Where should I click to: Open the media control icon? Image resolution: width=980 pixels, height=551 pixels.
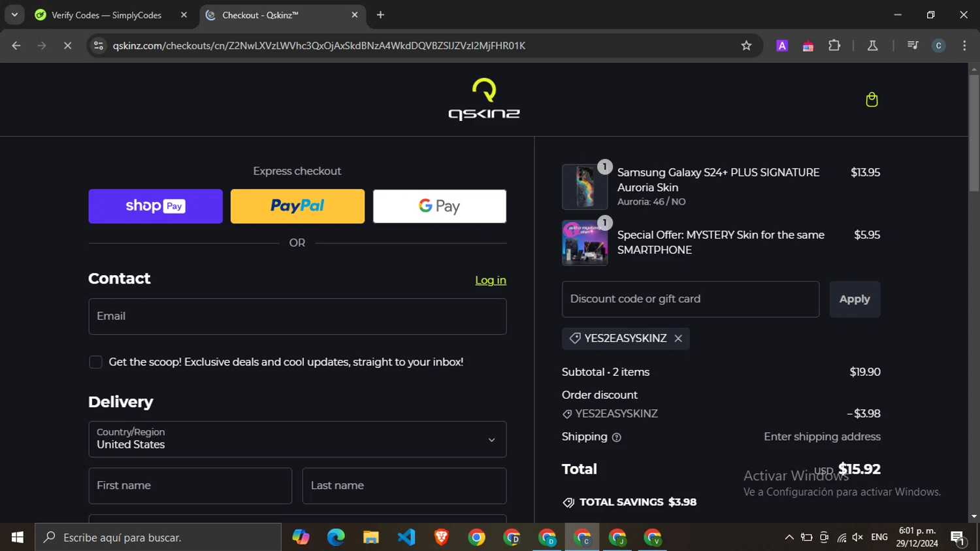pyautogui.click(x=913, y=46)
